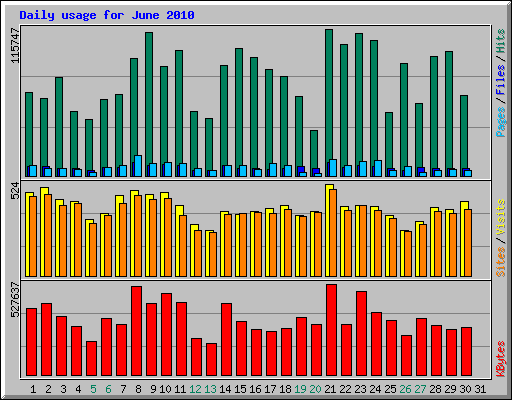512x400 pixels.
Task: Click the green weekend day label 26
Action: (405, 389)
